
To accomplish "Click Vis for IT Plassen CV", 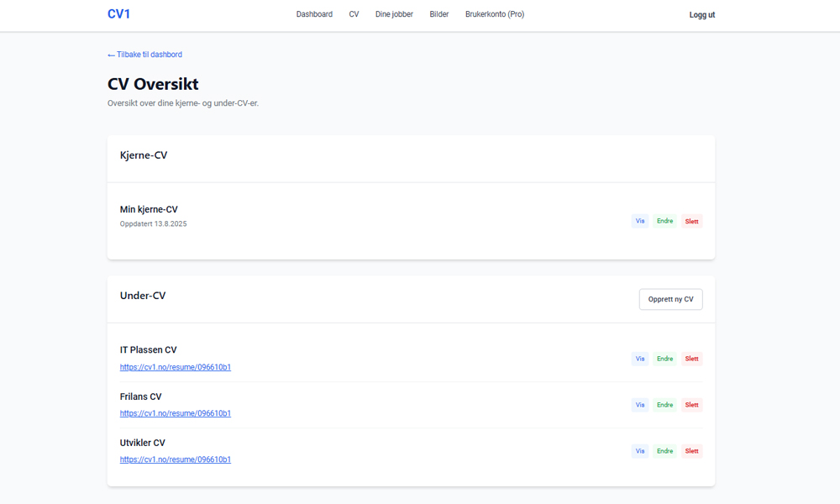I will pos(640,359).
